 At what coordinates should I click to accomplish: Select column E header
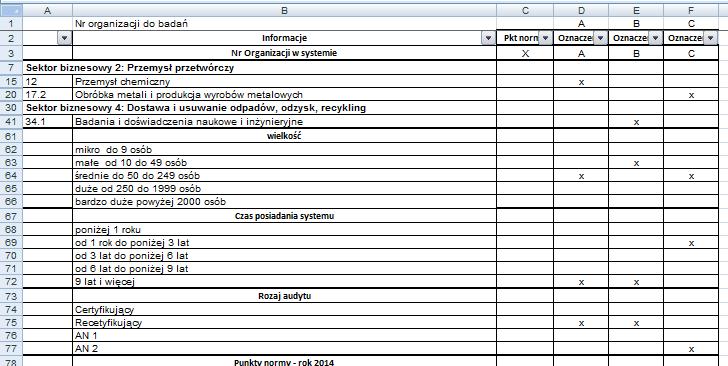point(636,11)
